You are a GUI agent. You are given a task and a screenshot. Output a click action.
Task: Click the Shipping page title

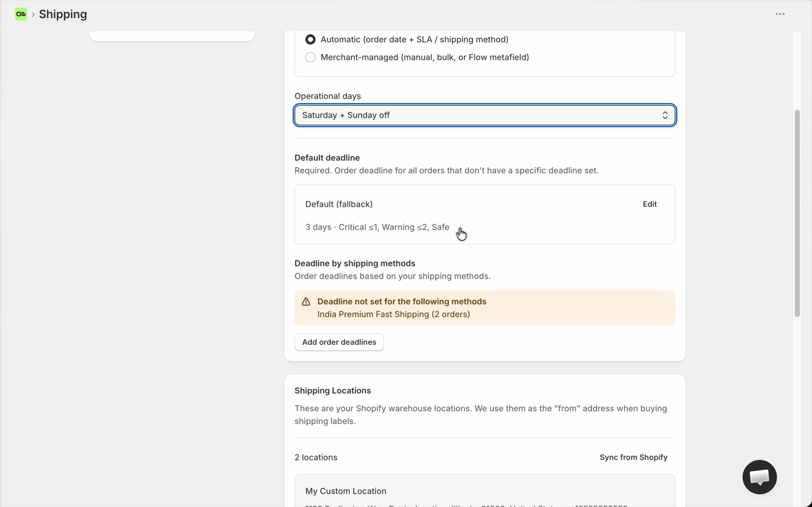[x=63, y=14]
